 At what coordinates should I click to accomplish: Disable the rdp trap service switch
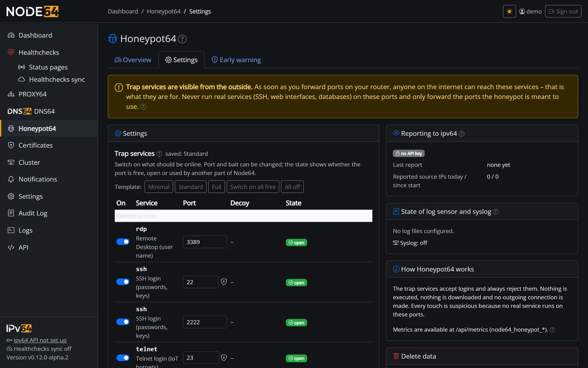123,242
